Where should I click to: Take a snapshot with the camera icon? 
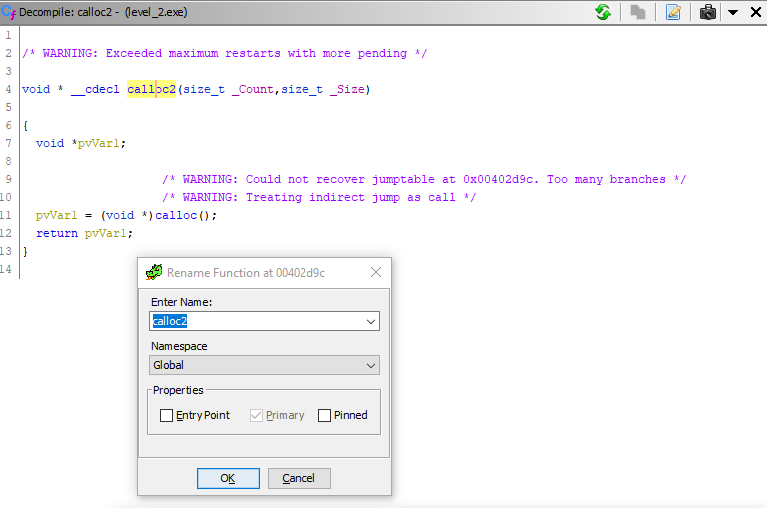707,12
